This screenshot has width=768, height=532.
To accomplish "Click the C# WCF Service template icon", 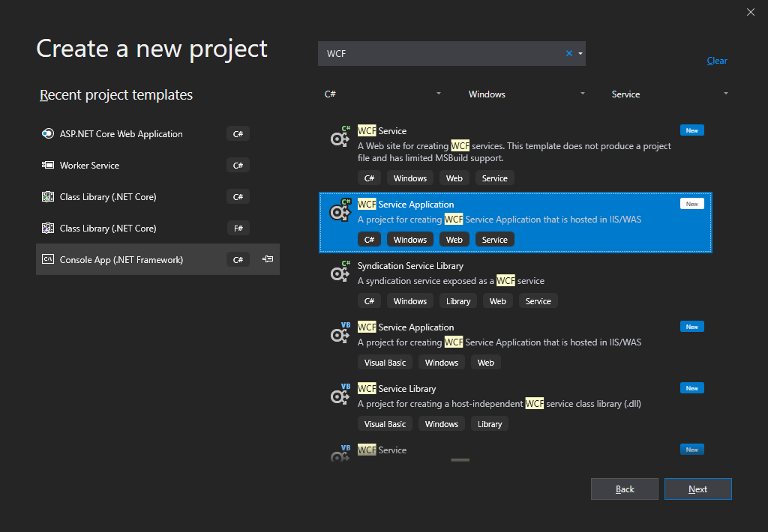I will pyautogui.click(x=340, y=136).
